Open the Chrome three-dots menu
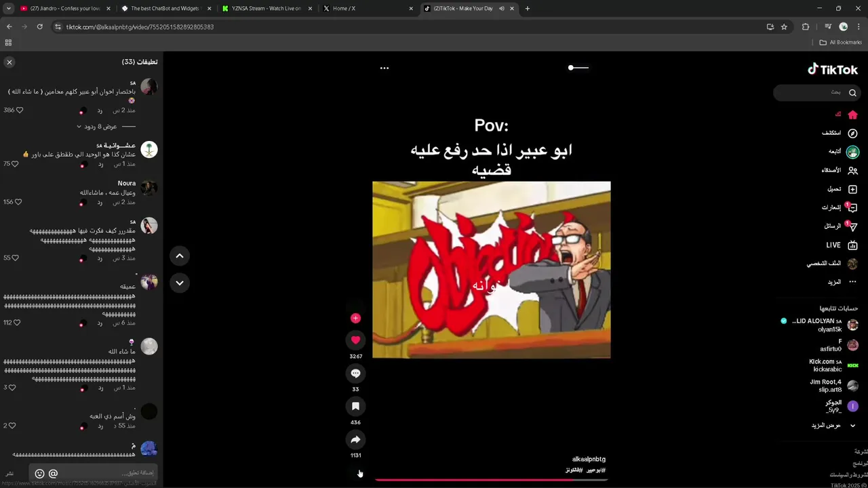The height and width of the screenshot is (488, 868). click(x=859, y=26)
